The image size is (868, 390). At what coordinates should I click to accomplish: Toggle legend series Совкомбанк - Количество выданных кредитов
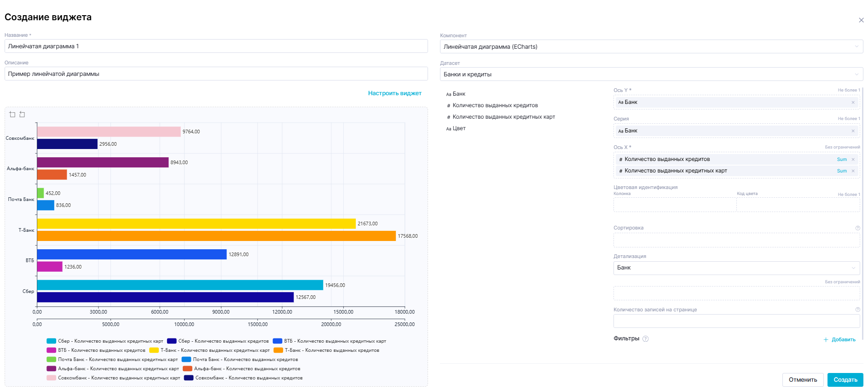[x=243, y=378]
